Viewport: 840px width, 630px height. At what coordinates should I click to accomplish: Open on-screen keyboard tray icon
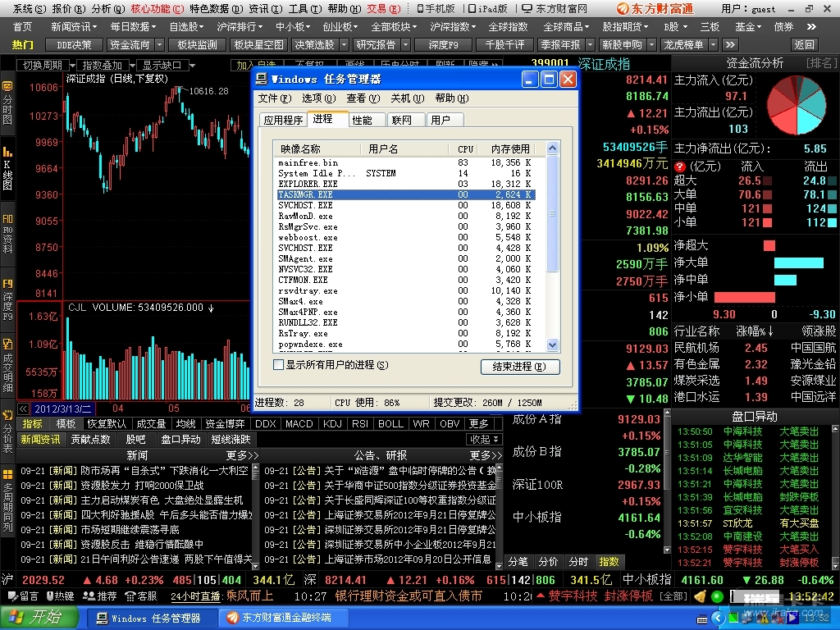[702, 619]
